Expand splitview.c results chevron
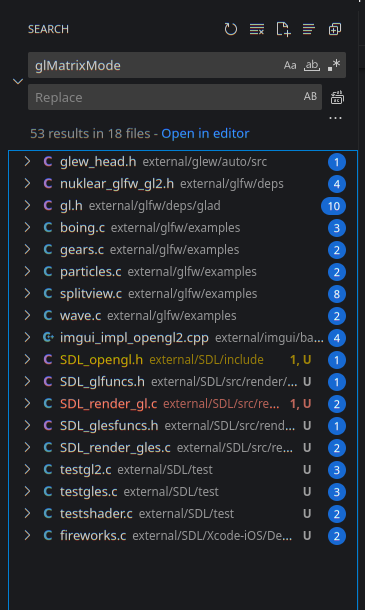 click(x=27, y=293)
